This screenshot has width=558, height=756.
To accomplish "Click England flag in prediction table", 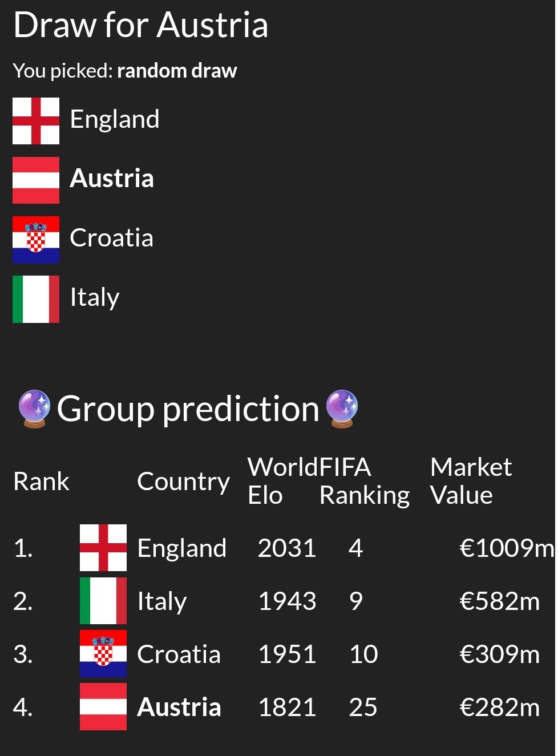I will click(x=103, y=548).
